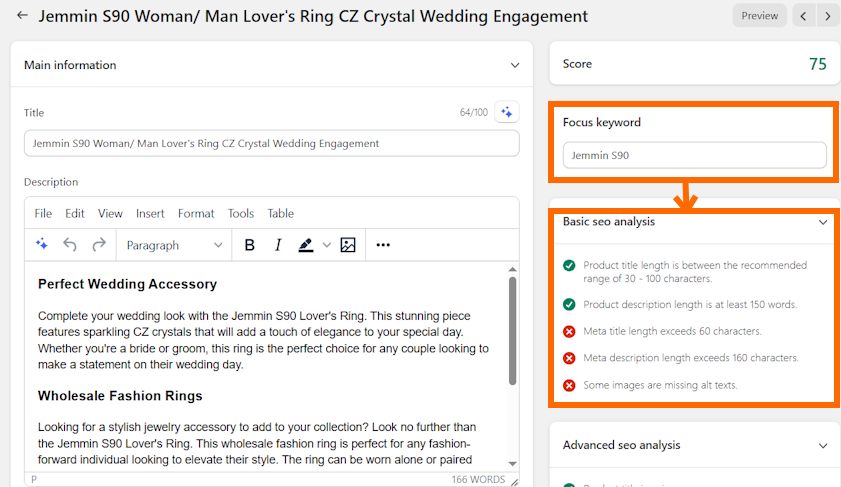Click the Wholesale Fashion Rings heading
This screenshot has height=487, width=841.
point(120,395)
